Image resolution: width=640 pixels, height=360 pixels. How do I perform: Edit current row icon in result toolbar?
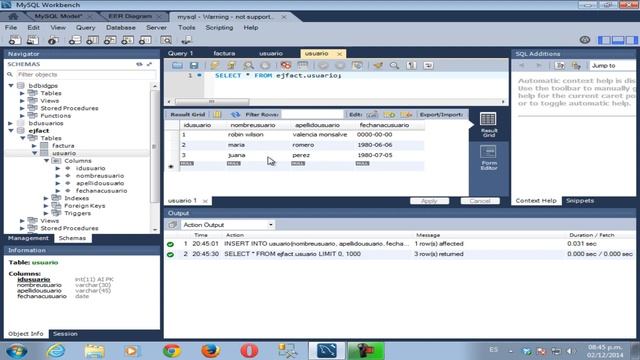[x=372, y=115]
